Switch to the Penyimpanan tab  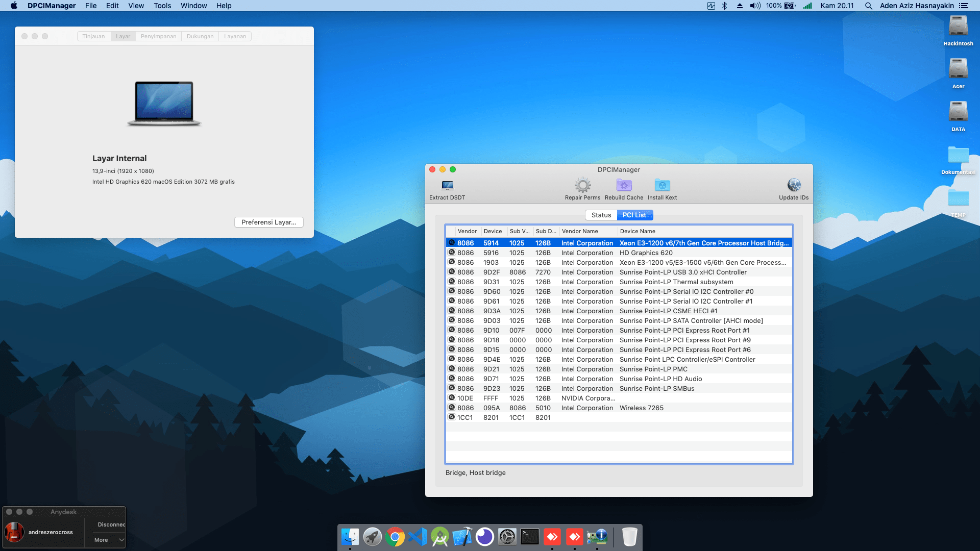click(x=158, y=36)
